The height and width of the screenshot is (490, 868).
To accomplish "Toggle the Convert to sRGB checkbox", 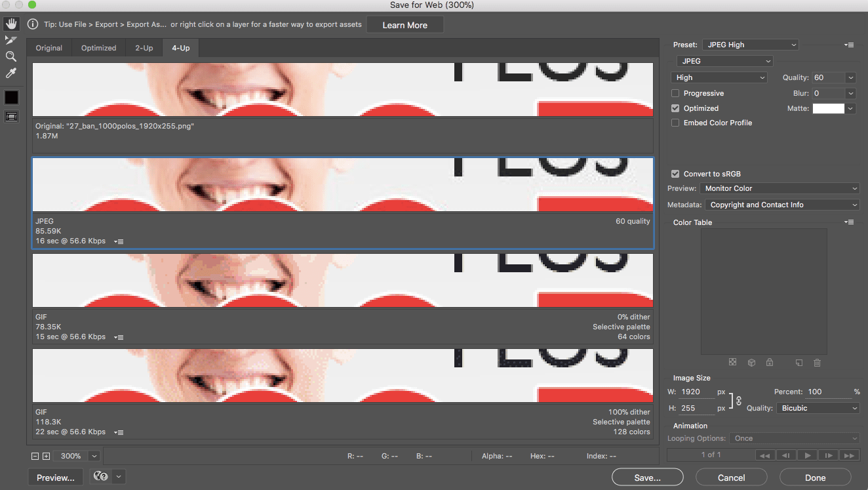I will pos(675,174).
